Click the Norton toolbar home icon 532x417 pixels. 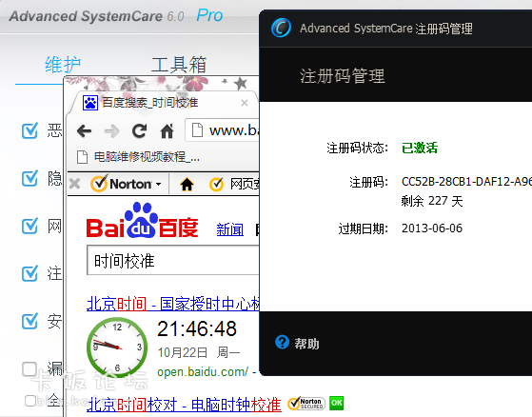187,185
